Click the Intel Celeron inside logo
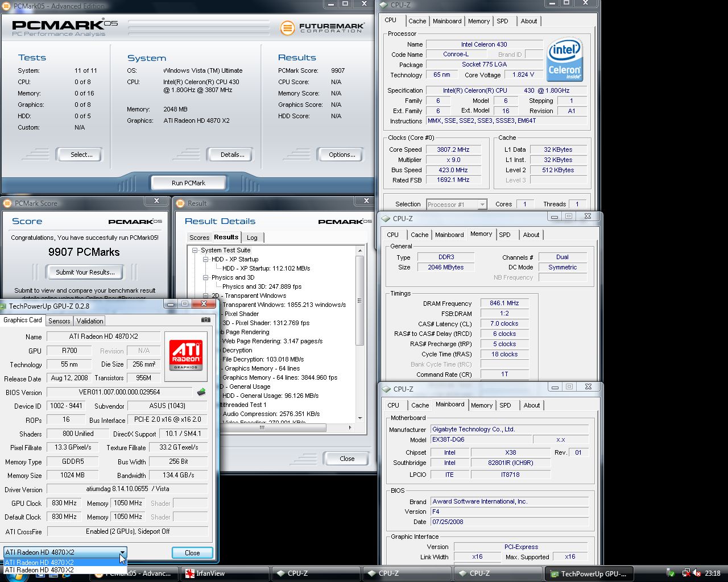Viewport: 728px width, 582px height. point(565,60)
